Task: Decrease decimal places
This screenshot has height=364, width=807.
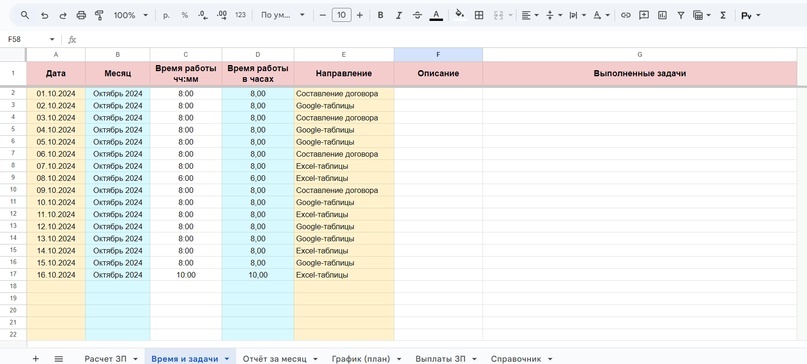Action: [203, 15]
